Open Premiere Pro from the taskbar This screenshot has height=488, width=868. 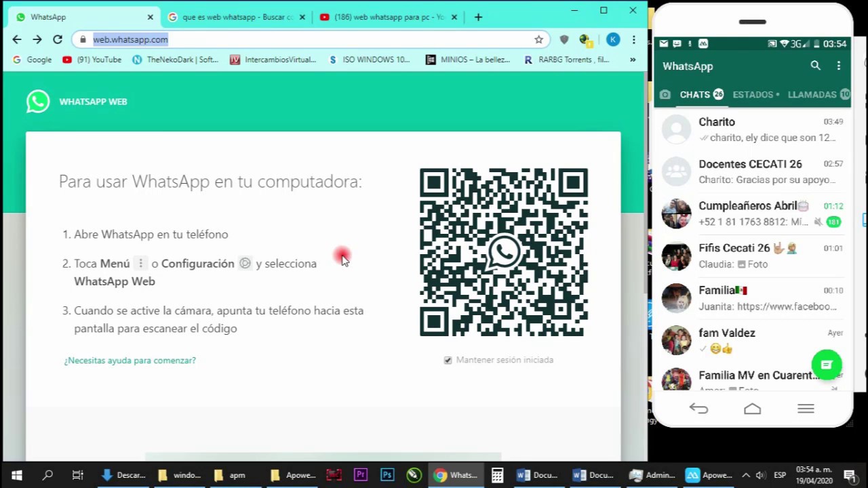click(x=360, y=475)
